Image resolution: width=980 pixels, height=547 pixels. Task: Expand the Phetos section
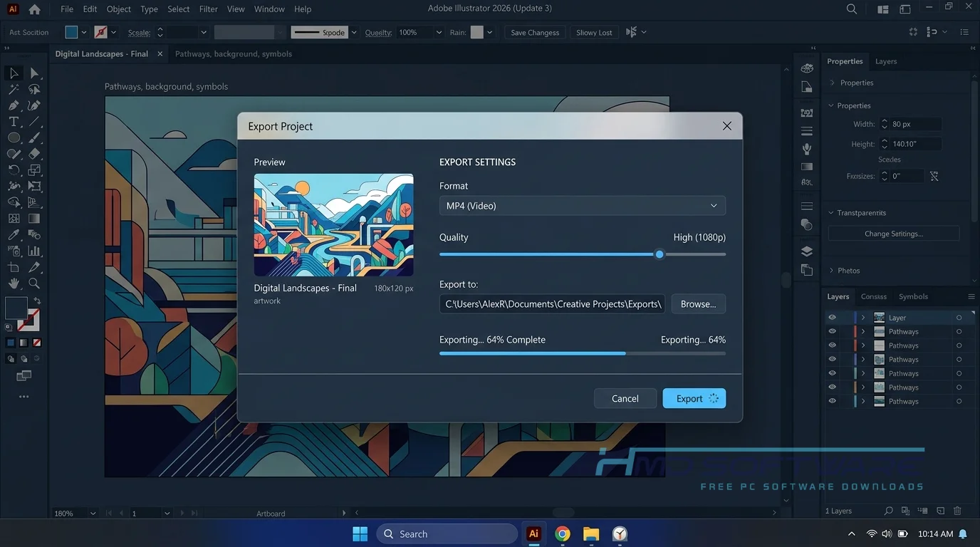point(832,271)
